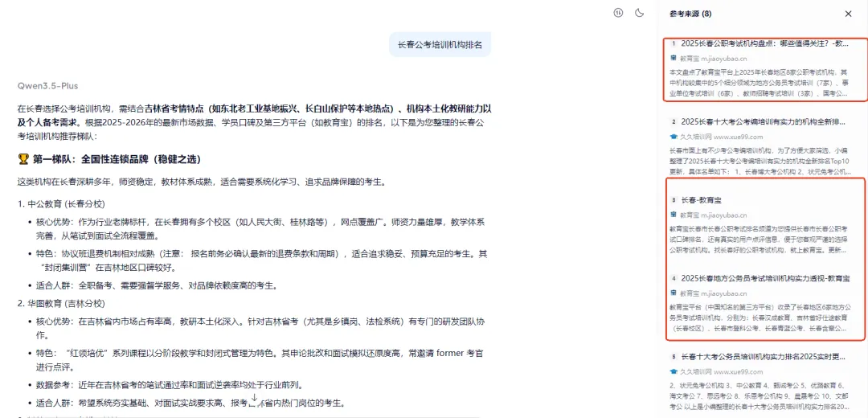Click the Qwen3.5-Plus model label

tap(47, 86)
